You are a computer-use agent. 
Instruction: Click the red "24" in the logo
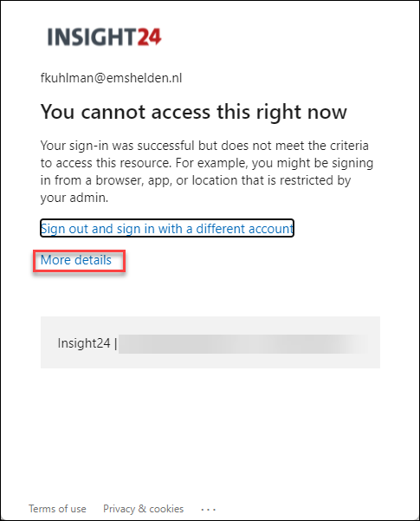click(150, 36)
